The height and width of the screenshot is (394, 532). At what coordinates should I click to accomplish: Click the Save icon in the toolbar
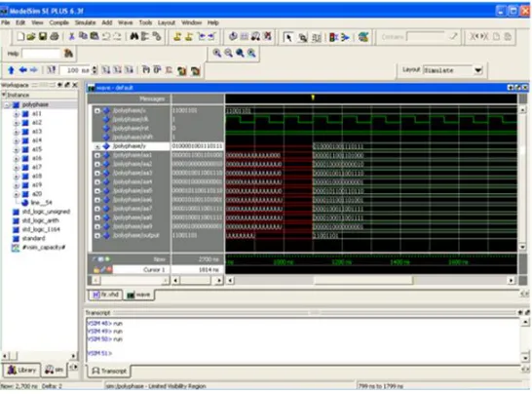(43, 36)
